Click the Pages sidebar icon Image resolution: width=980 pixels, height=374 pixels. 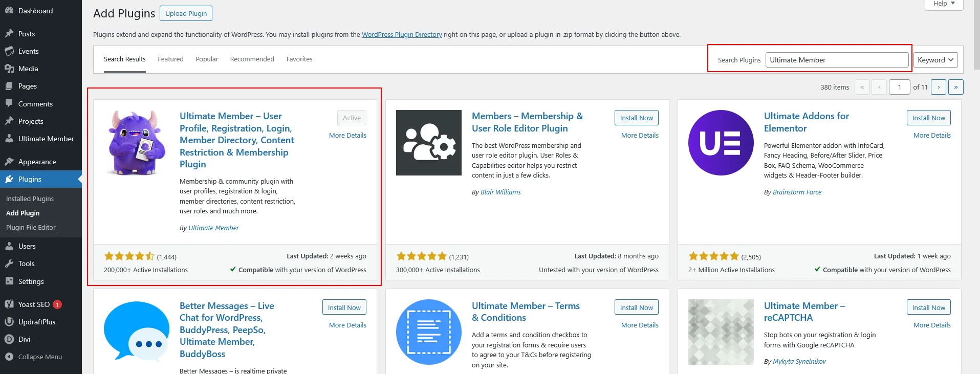coord(9,86)
